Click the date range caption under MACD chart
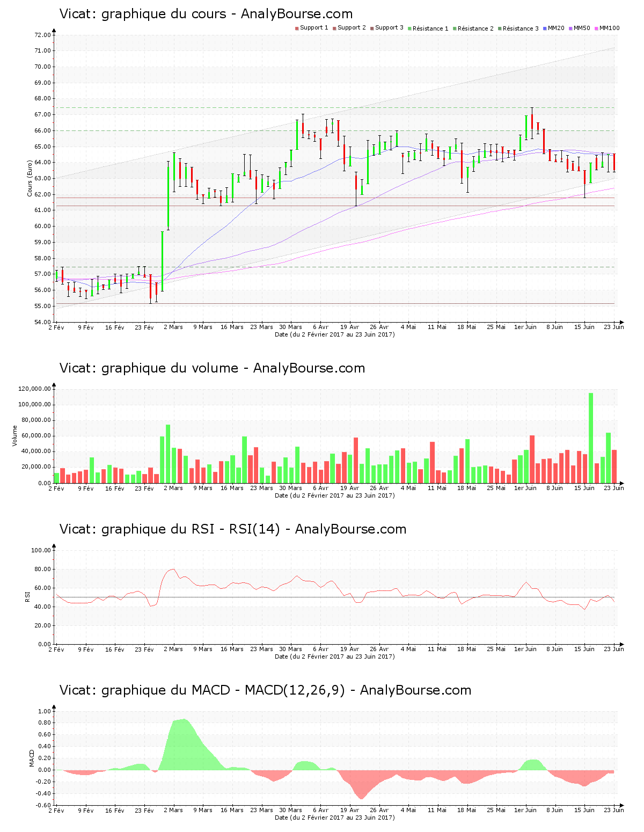The height and width of the screenshot is (832, 644). (334, 818)
